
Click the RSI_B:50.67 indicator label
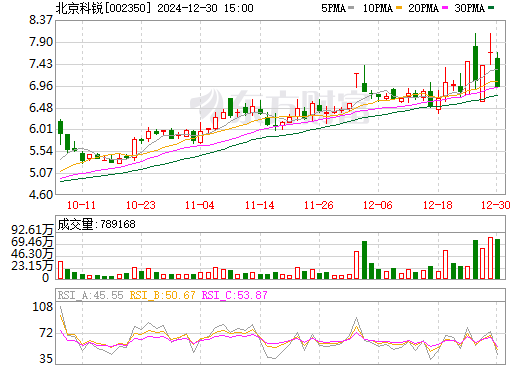162,295
